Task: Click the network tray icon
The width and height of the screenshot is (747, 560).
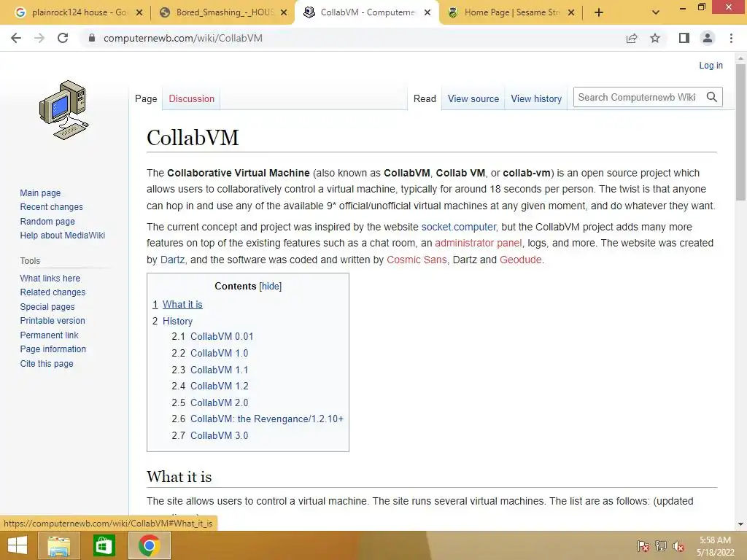Action: click(660, 545)
